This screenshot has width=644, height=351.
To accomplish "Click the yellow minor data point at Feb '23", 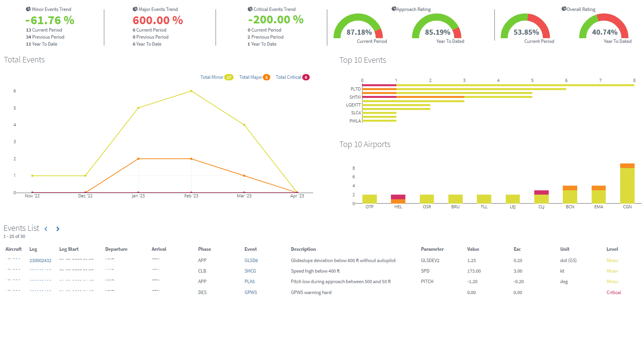I will (191, 91).
